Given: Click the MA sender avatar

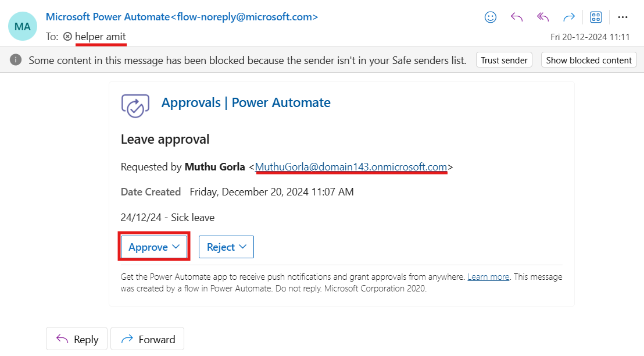Looking at the screenshot, I should click(23, 27).
